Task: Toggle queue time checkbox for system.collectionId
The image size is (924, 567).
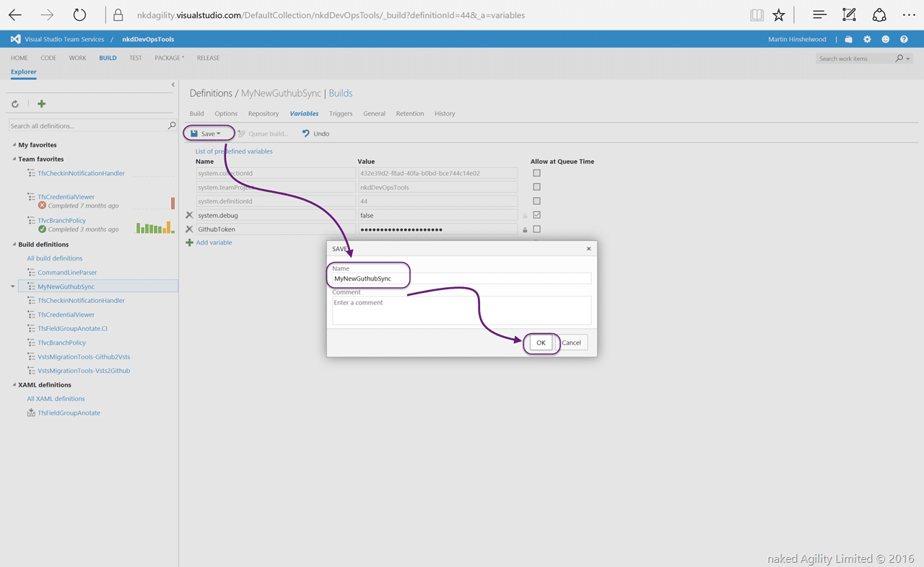Action: pyautogui.click(x=536, y=173)
